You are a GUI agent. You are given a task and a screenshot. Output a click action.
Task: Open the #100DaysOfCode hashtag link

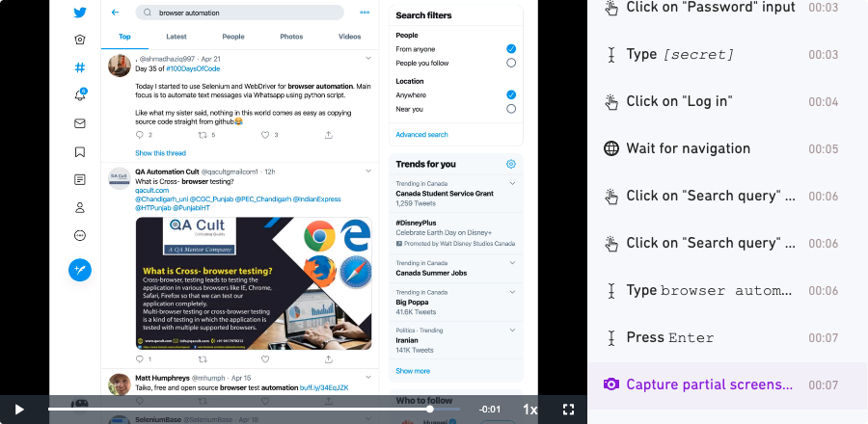point(193,68)
